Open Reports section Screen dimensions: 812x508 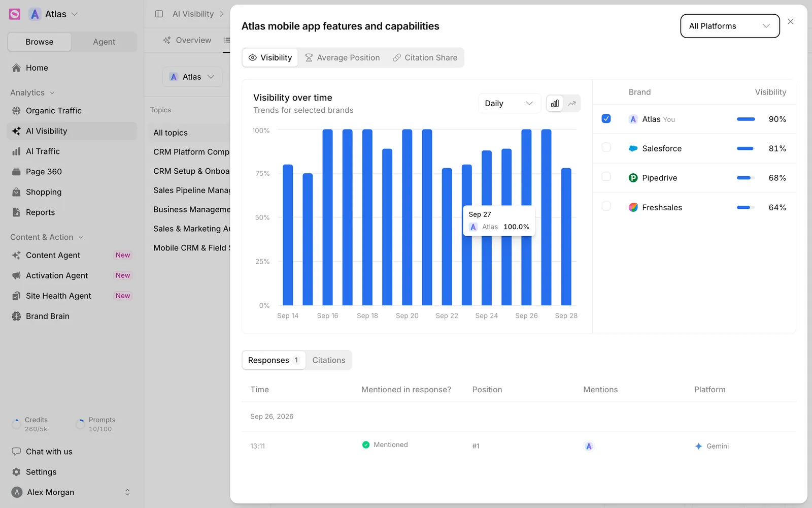pyautogui.click(x=72, y=212)
